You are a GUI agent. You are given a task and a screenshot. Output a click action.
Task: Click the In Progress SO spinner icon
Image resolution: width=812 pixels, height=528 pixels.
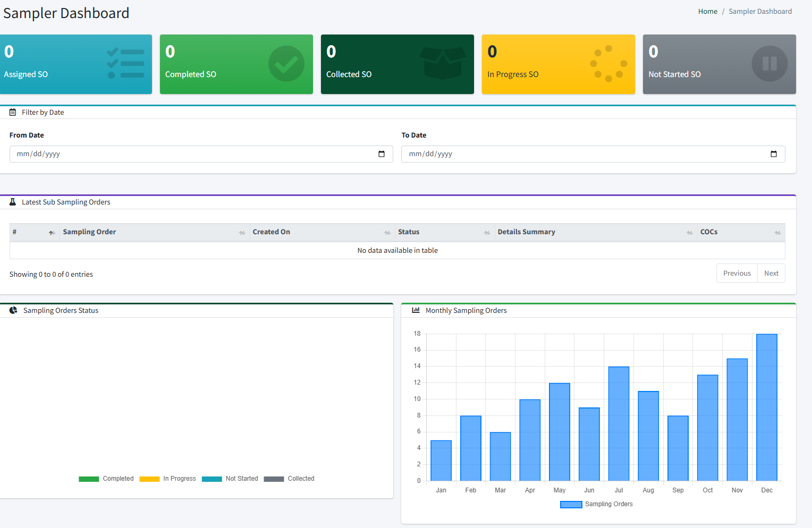[x=608, y=64]
